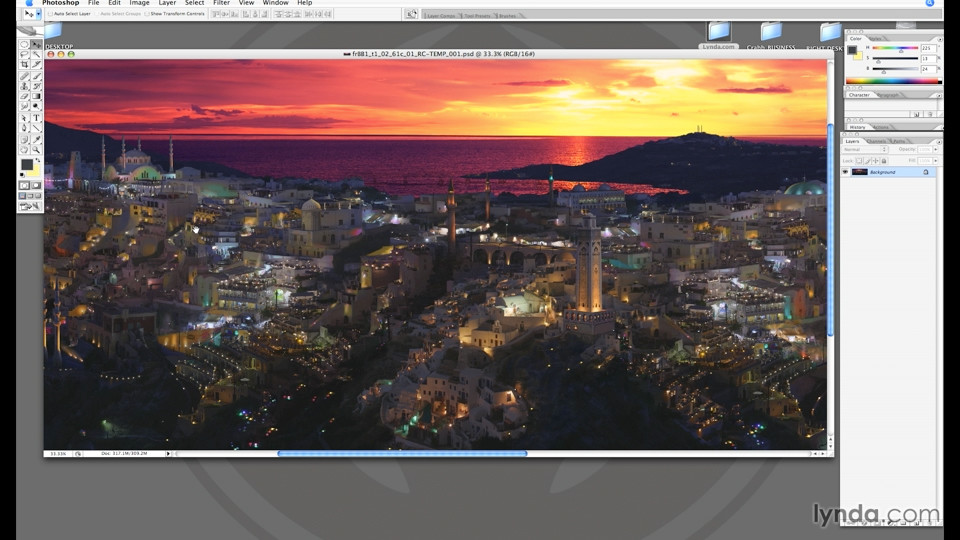Select the Path Selection tool
The height and width of the screenshot is (540, 960).
[x=24, y=118]
